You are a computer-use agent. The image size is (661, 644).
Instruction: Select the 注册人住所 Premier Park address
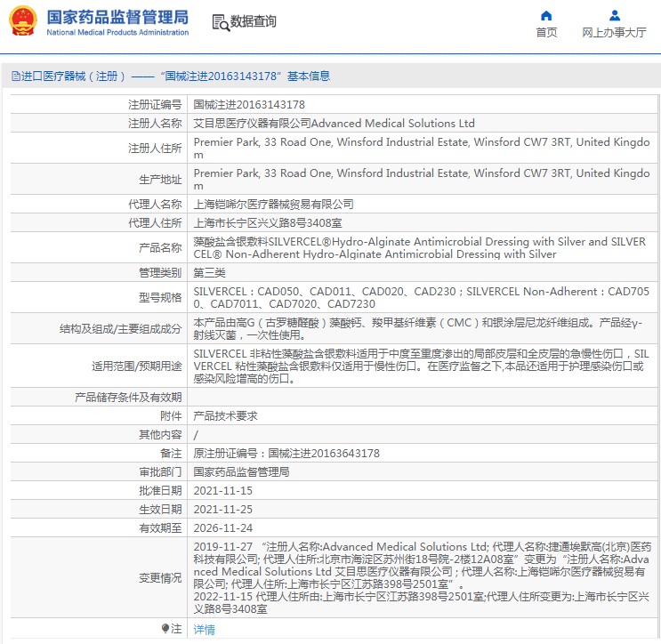point(422,149)
